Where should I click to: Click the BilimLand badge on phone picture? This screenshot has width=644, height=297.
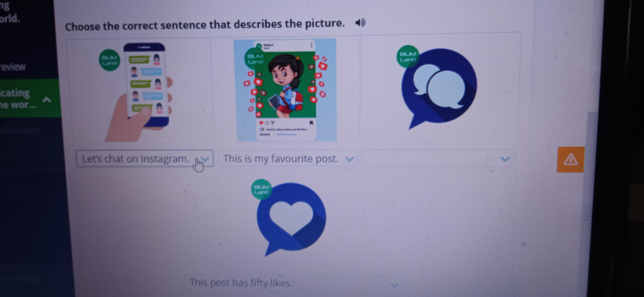[x=109, y=60]
